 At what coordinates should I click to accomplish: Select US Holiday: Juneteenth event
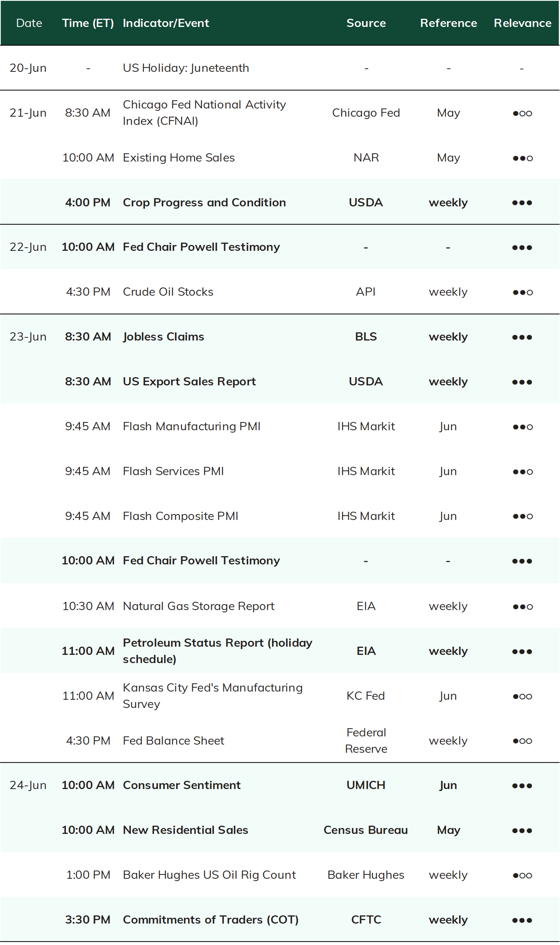click(186, 68)
